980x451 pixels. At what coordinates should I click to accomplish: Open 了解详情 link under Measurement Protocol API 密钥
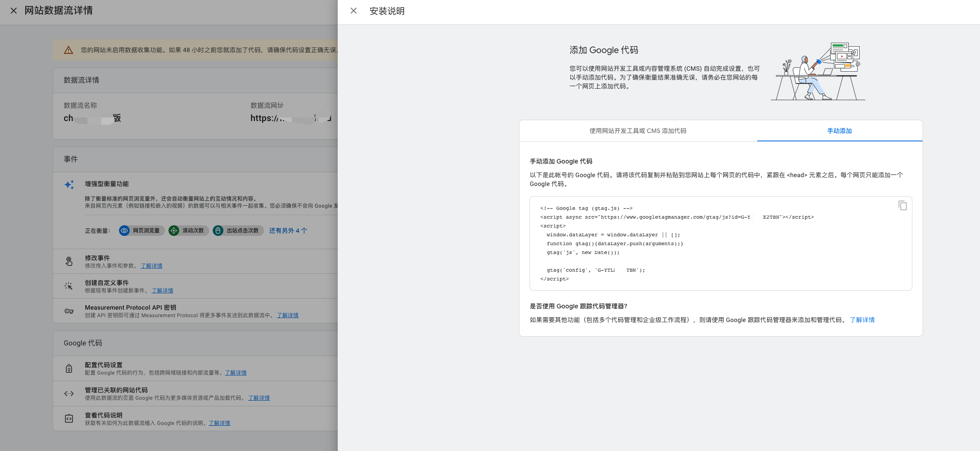pyautogui.click(x=288, y=315)
